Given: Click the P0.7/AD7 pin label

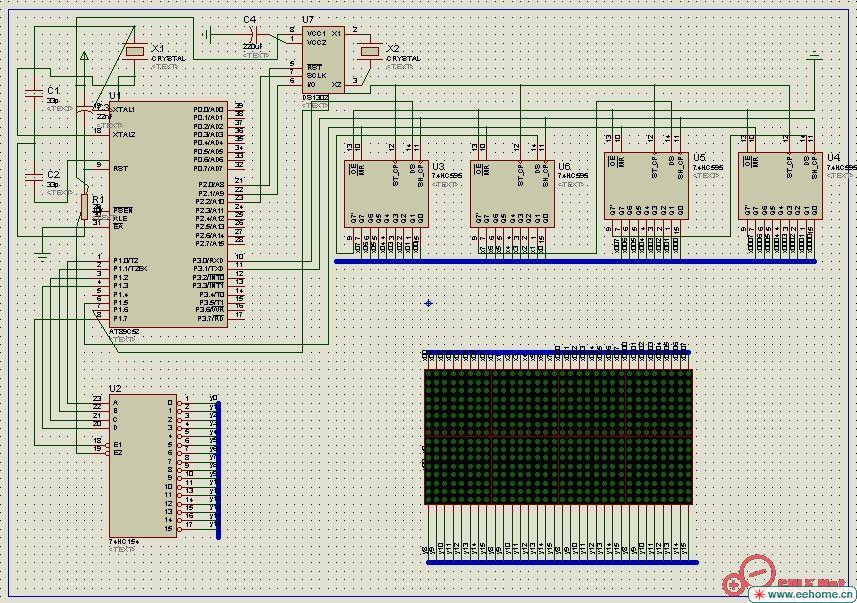Looking at the screenshot, I should (208, 168).
